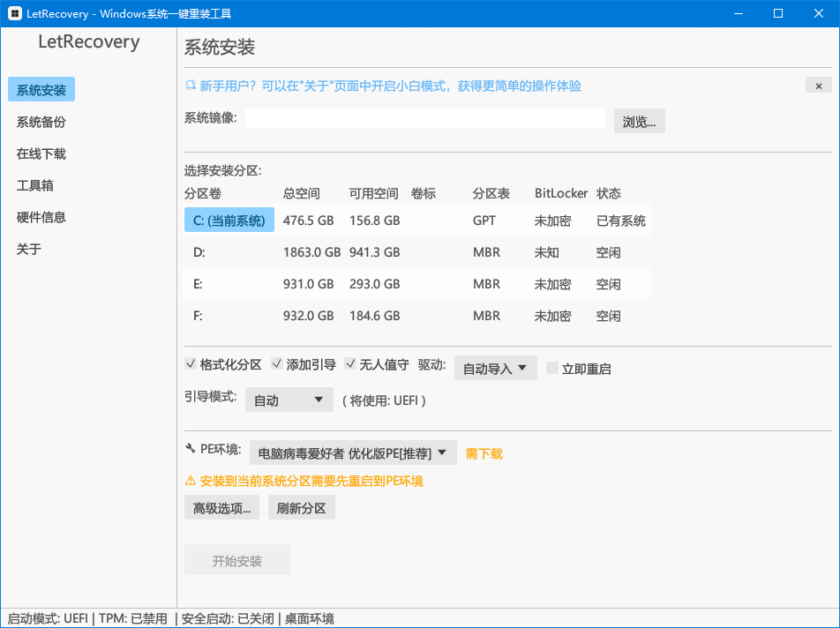This screenshot has height=628, width=840.
Task: Enable the 立即重启 checkbox
Action: pos(552,368)
